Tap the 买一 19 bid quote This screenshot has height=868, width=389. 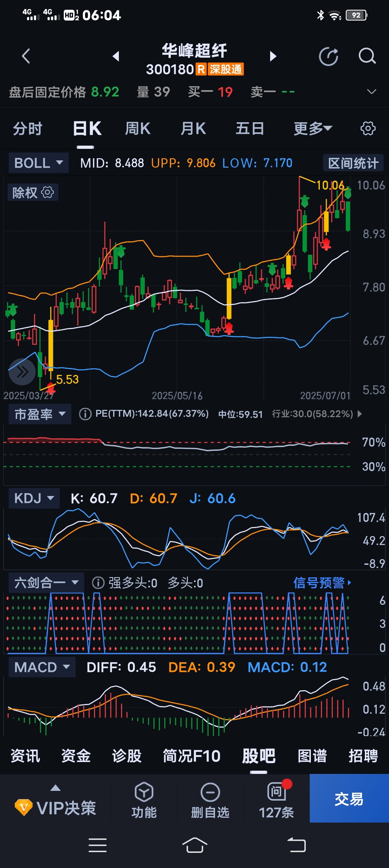pos(210,92)
